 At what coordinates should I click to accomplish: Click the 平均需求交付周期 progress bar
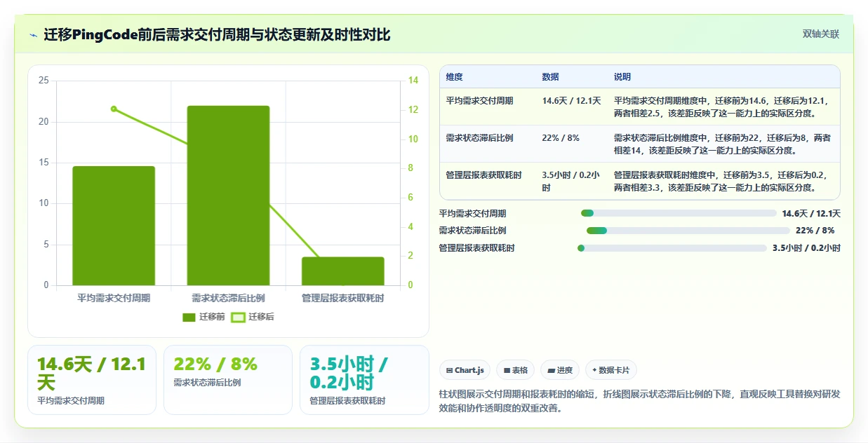pyautogui.click(x=678, y=213)
